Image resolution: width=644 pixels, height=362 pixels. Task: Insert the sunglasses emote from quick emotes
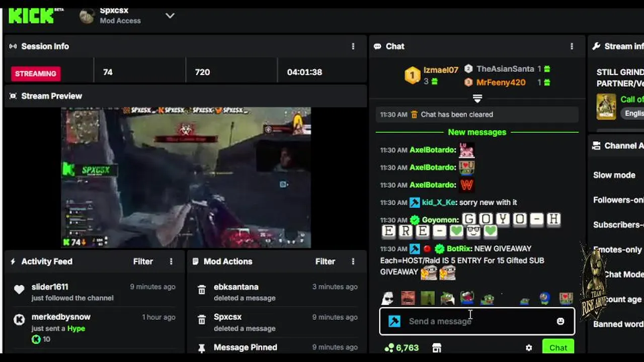tap(386, 298)
